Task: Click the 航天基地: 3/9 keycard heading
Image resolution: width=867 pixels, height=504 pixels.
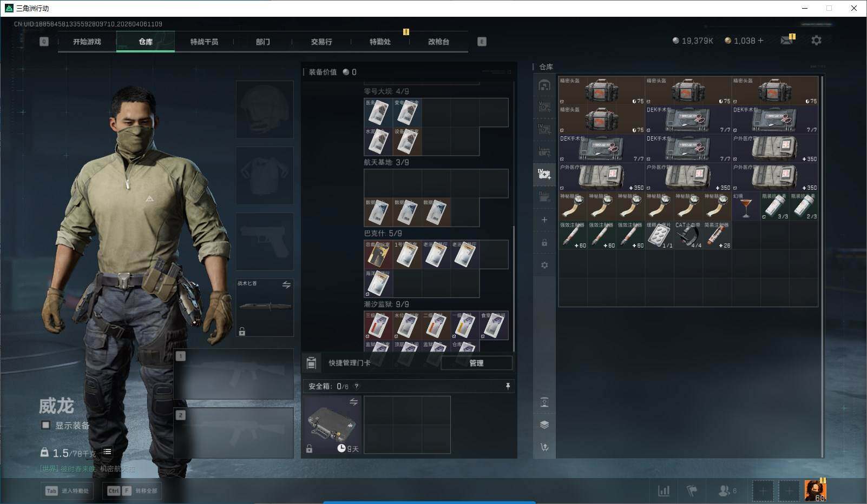Action: pos(386,162)
